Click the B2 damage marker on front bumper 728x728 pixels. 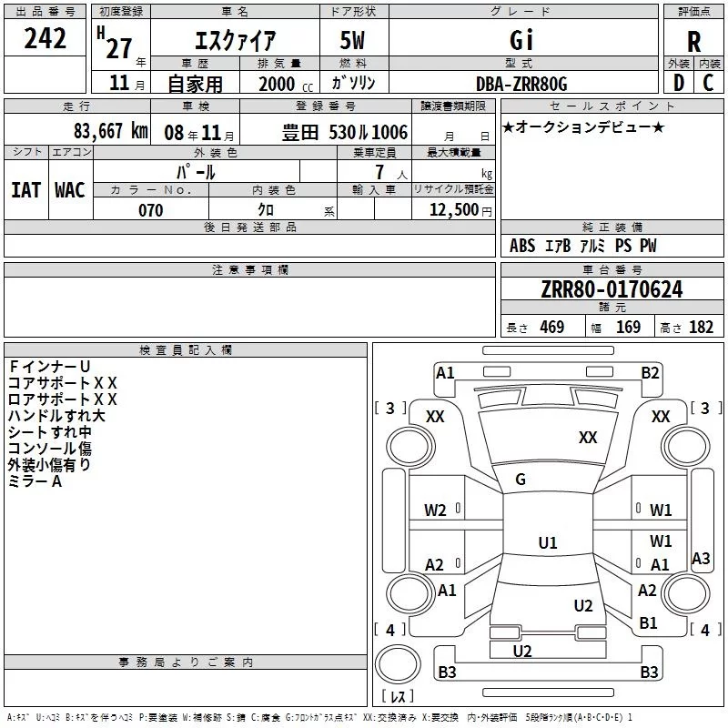tap(650, 372)
